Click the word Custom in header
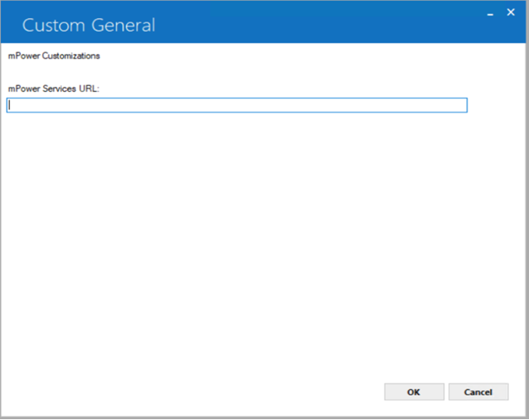The height and width of the screenshot is (420, 529). coord(53,26)
